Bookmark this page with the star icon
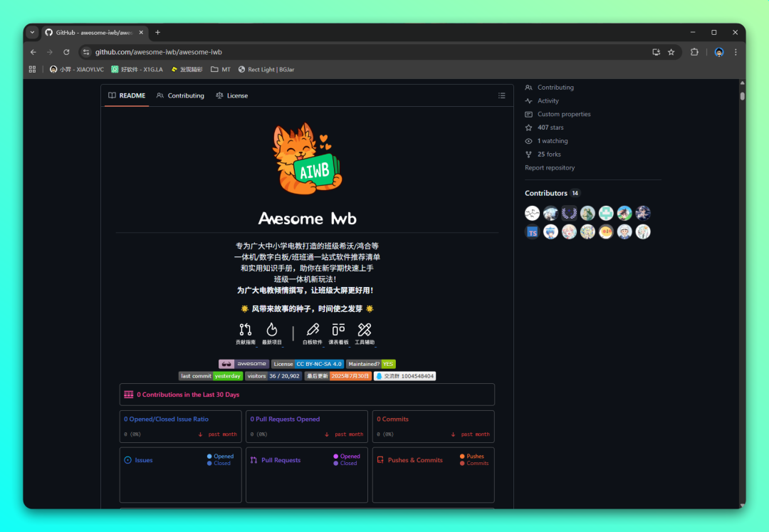The height and width of the screenshot is (532, 769). (x=671, y=52)
